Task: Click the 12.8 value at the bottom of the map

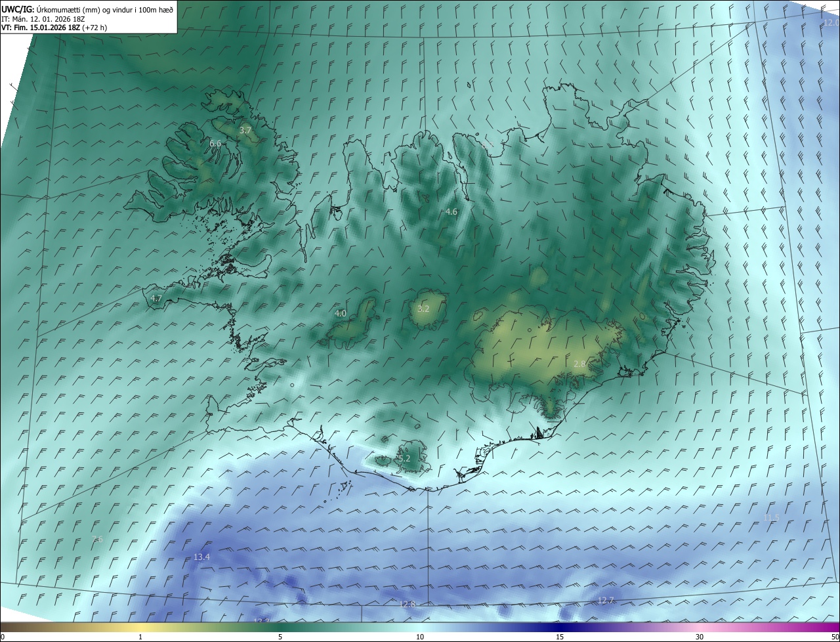Action: (x=408, y=604)
